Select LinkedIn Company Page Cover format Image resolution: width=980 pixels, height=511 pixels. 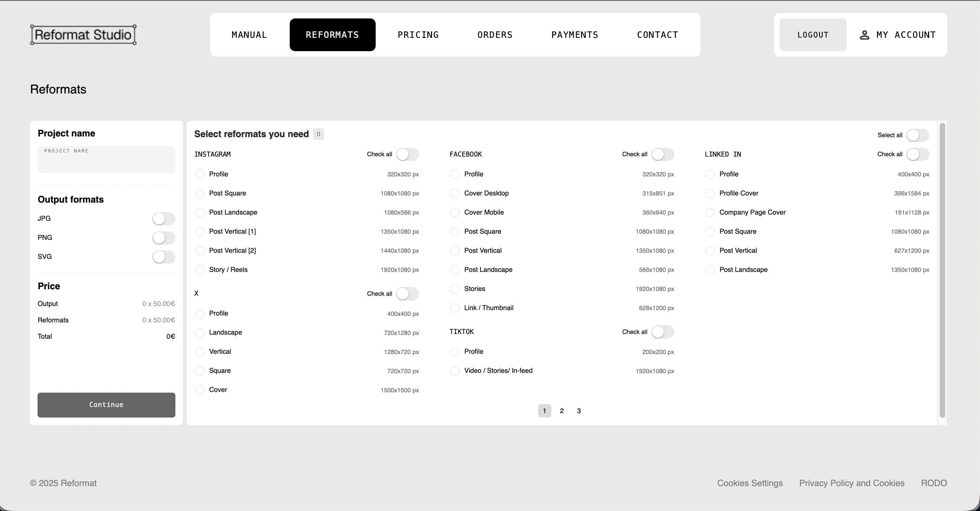point(710,213)
